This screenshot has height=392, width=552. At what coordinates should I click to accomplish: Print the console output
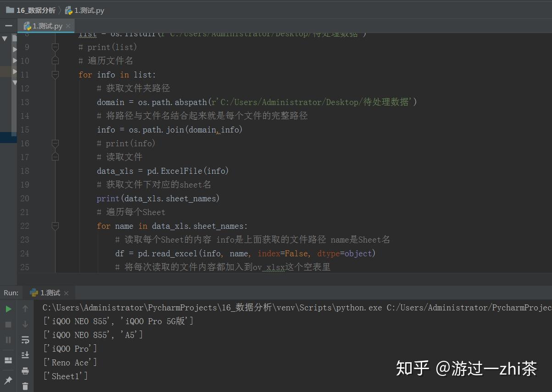point(25,370)
